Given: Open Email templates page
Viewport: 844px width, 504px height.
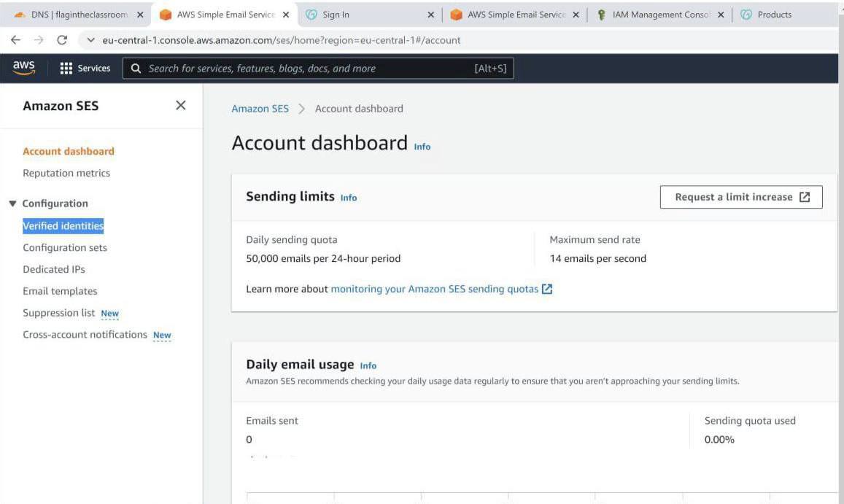Looking at the screenshot, I should click(60, 291).
